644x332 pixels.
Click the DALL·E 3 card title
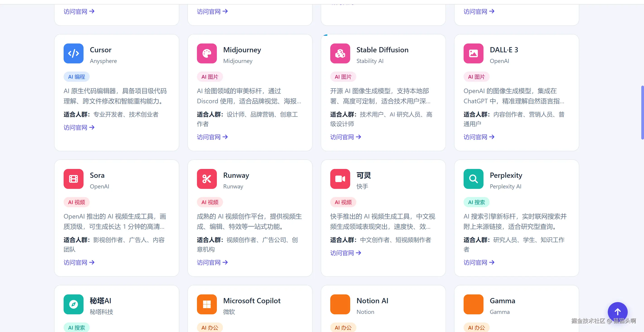[504, 50]
